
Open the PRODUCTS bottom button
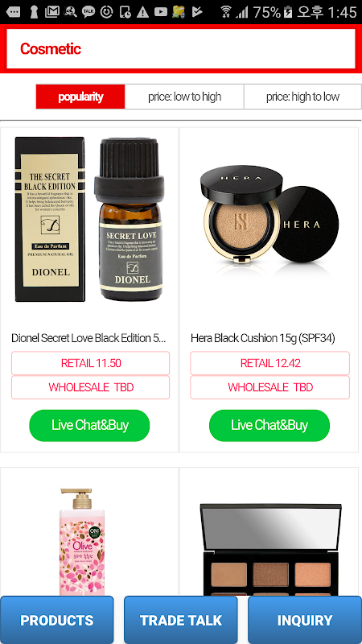coord(56,620)
